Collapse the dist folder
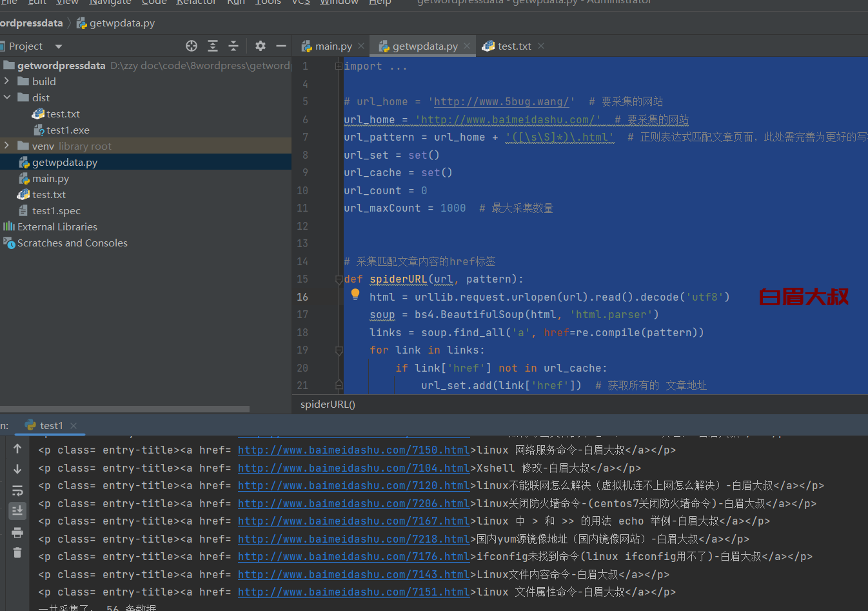 [6, 97]
